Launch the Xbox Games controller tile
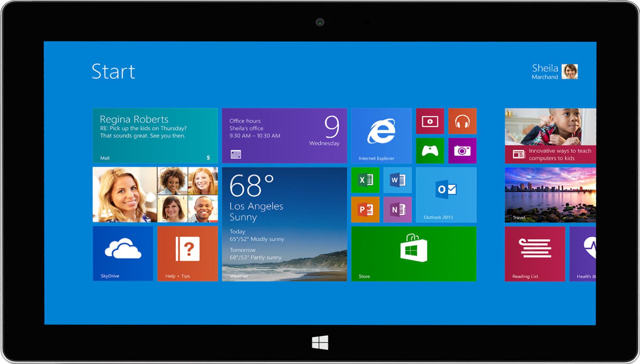This screenshot has width=640, height=364. 430,150
